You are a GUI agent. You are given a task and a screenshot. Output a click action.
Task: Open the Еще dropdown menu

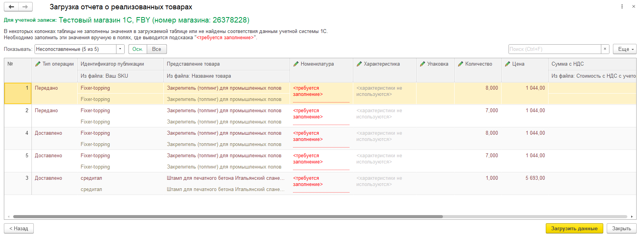click(625, 49)
